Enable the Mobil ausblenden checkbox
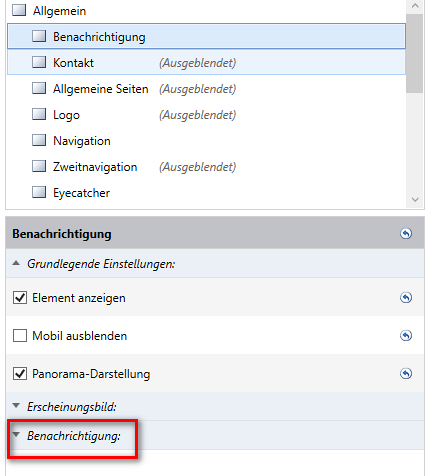Screen dimensions: 428x476 pos(20,335)
